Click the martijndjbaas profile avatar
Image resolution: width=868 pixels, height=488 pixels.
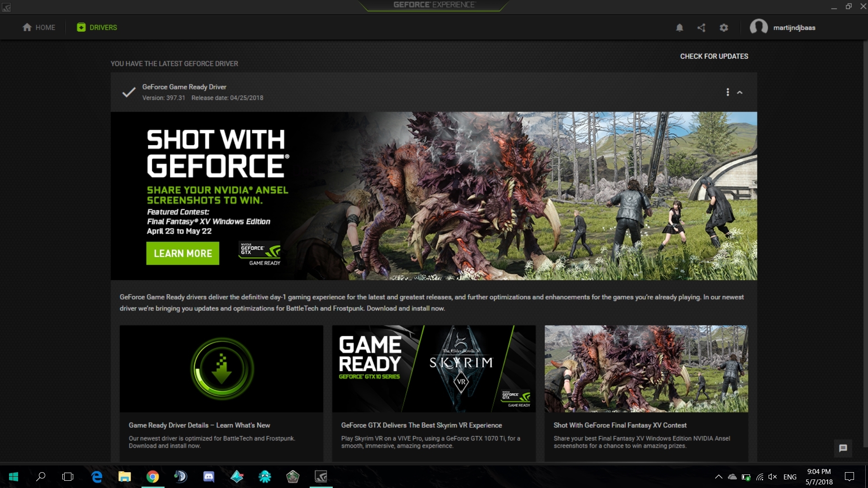click(x=759, y=27)
